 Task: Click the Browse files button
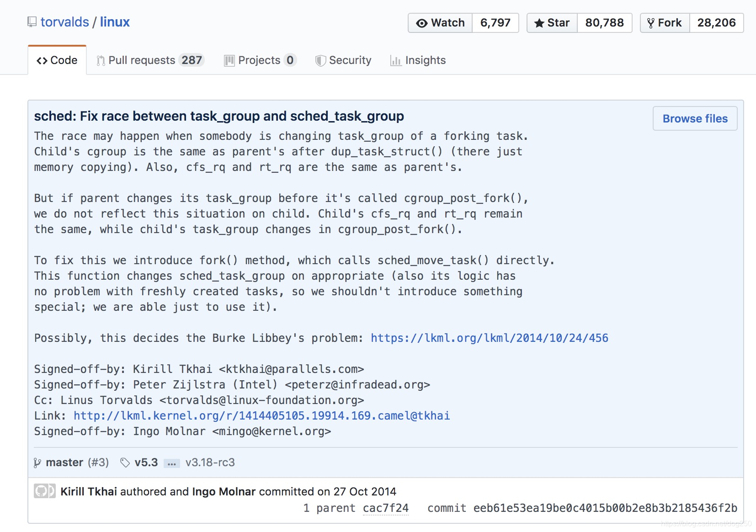pyautogui.click(x=695, y=118)
